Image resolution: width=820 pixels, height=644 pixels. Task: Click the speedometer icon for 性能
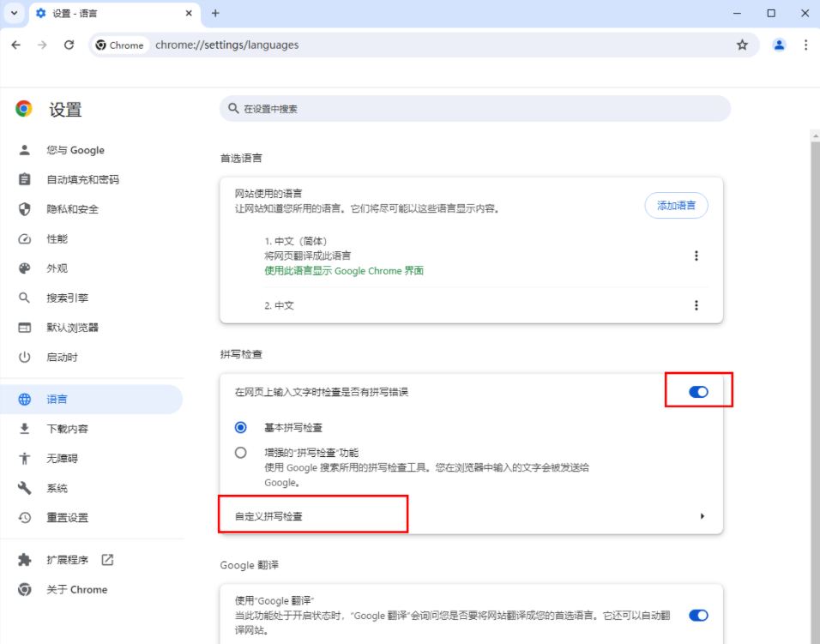(x=25, y=239)
